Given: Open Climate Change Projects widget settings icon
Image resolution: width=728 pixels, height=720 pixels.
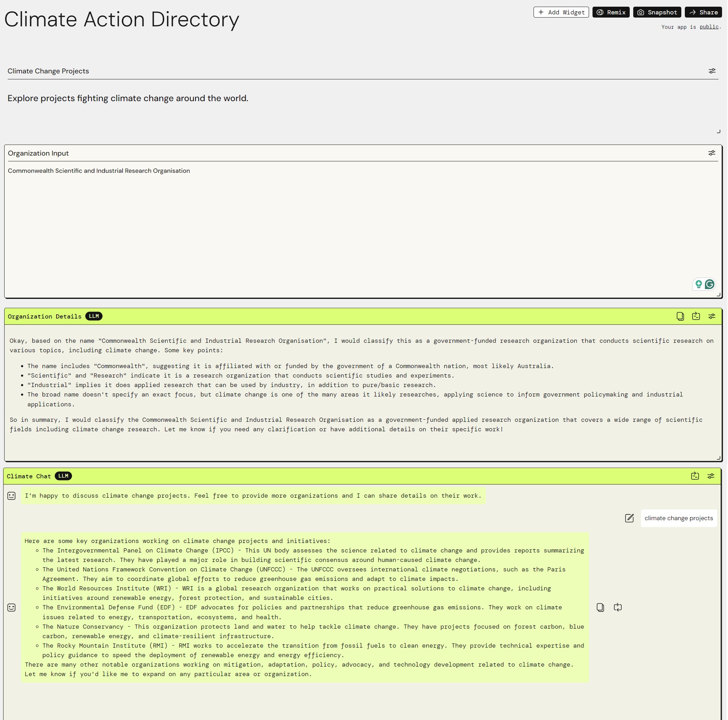Looking at the screenshot, I should (x=712, y=71).
